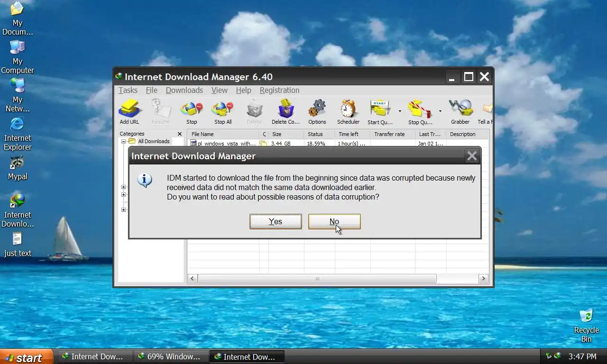Select the pl_windows_vista download file row
Image resolution: width=607 pixels, height=364 pixels.
(x=338, y=143)
